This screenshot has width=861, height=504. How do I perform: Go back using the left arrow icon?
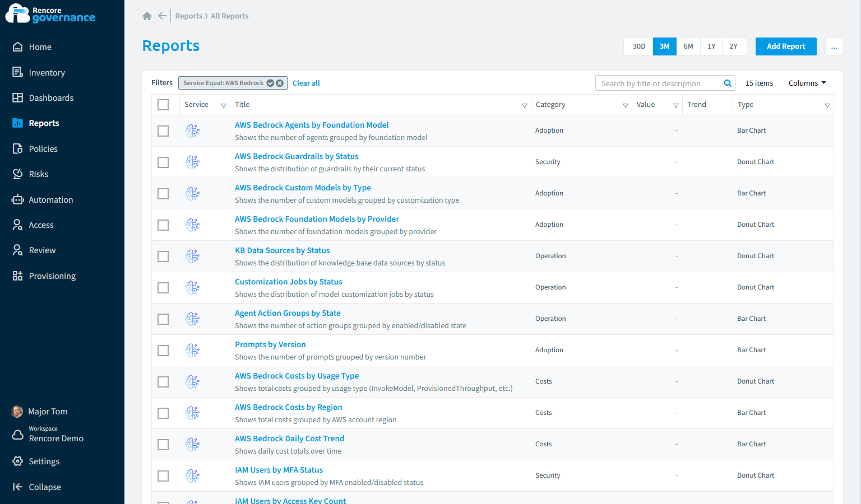tap(162, 16)
